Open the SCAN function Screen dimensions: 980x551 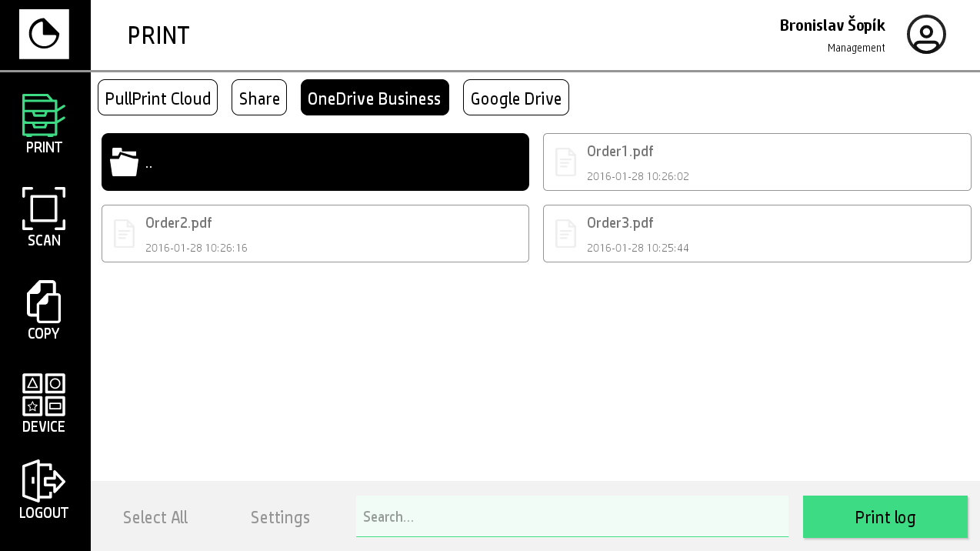click(x=44, y=217)
